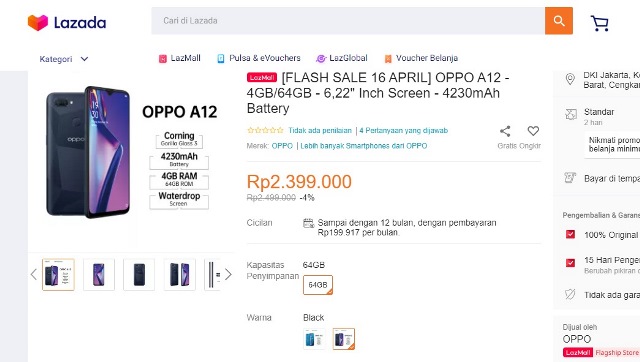Click the orange search magnifier button
The width and height of the screenshot is (640, 362).
tap(558, 21)
